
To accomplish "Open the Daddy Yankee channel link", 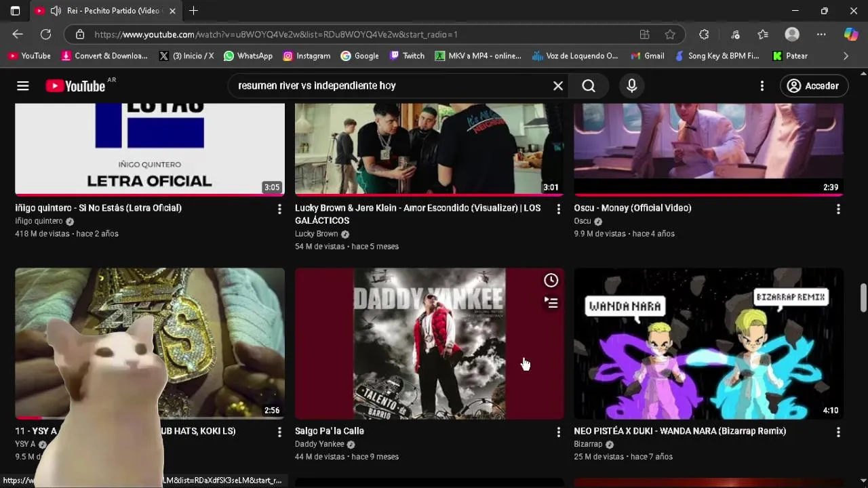I will pyautogui.click(x=319, y=445).
